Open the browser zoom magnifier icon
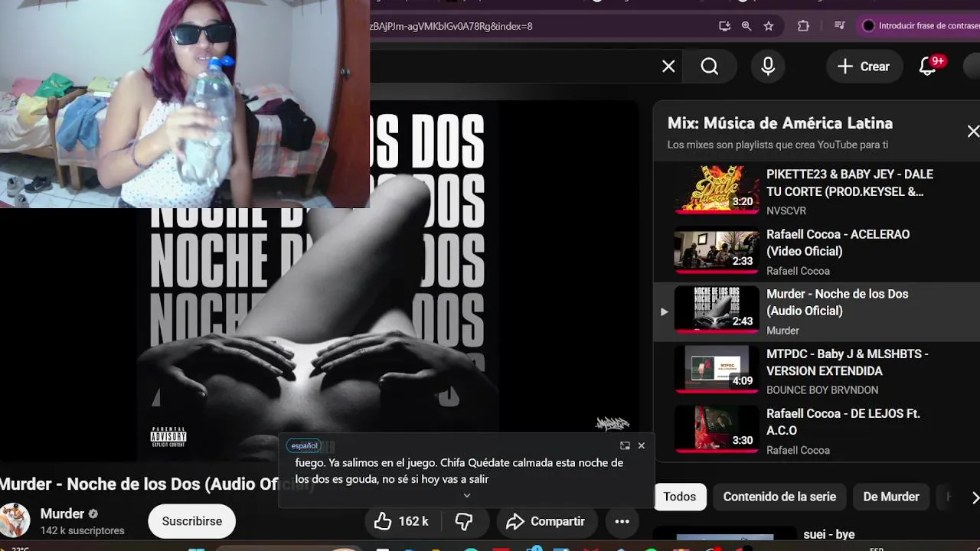 pyautogui.click(x=746, y=26)
